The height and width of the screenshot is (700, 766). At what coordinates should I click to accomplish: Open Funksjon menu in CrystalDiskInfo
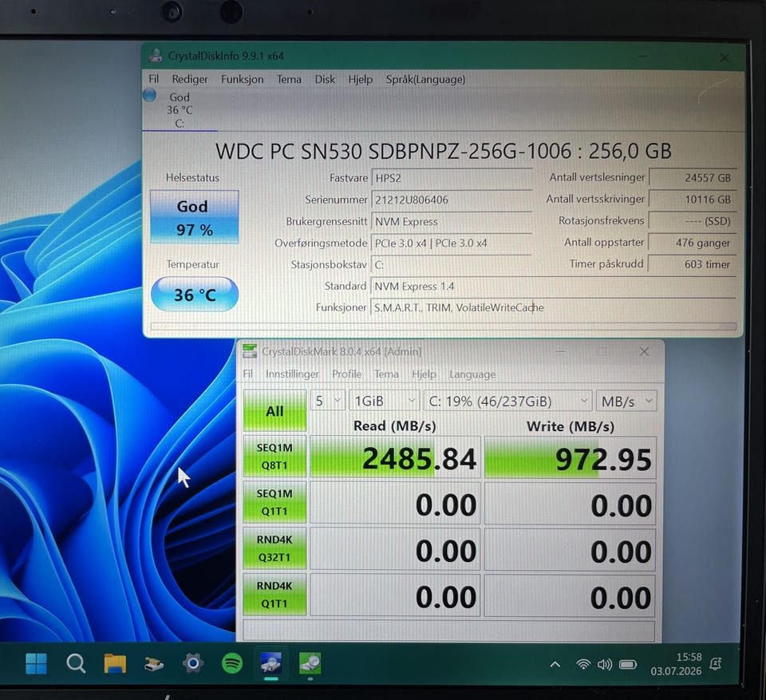[243, 79]
